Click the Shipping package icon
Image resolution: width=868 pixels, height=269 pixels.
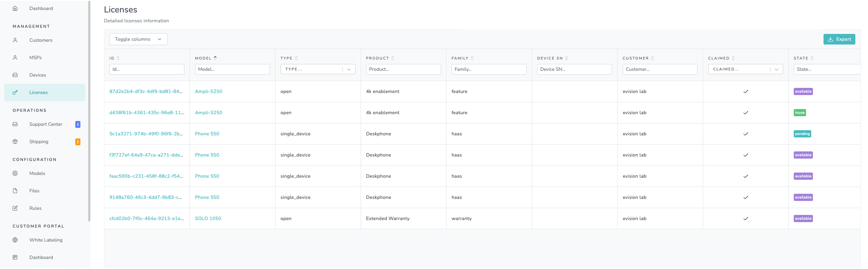click(x=15, y=142)
